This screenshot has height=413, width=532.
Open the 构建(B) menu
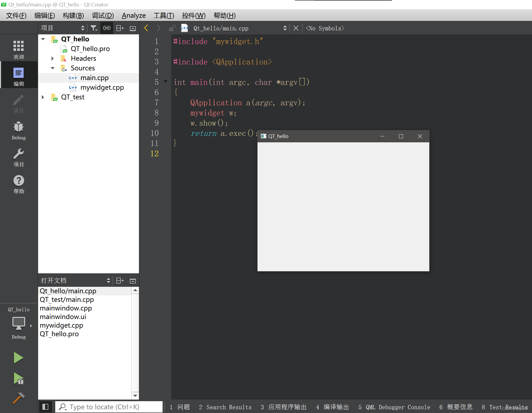coord(74,16)
